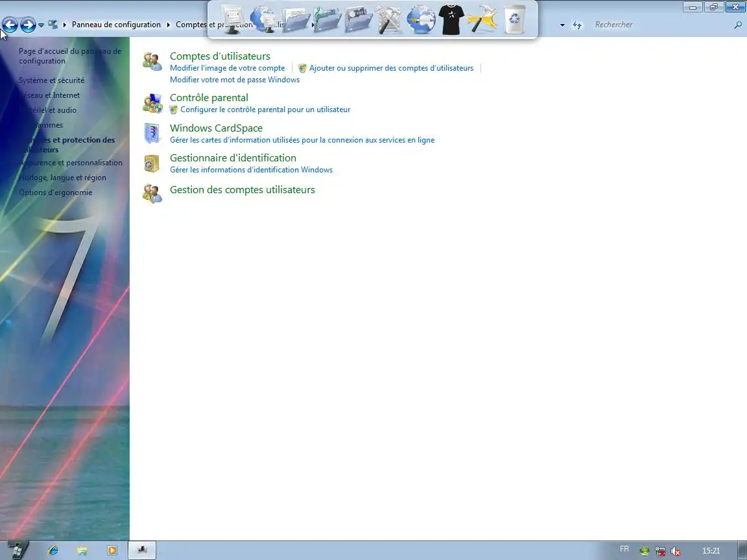
Task: Open Horloge, langue et région category
Action: [62, 178]
